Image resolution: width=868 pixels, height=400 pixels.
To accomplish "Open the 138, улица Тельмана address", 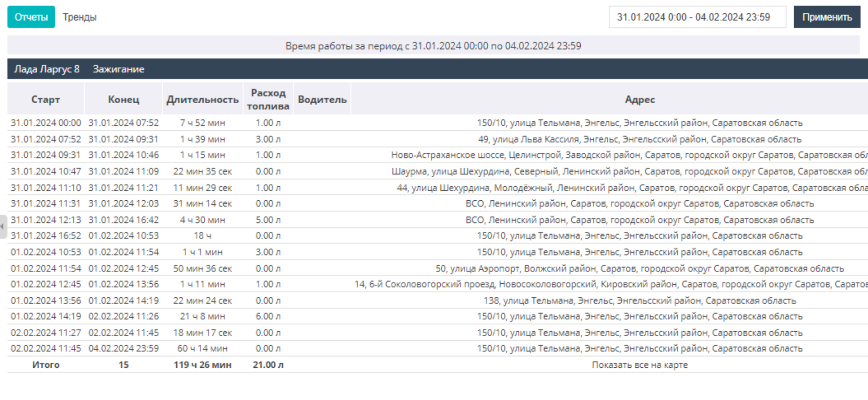I will [x=640, y=300].
